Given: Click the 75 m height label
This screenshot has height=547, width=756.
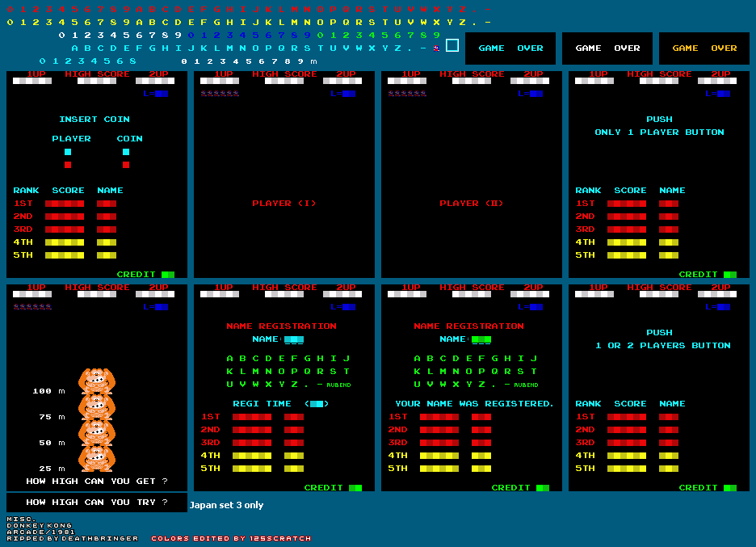Looking at the screenshot, I should (x=52, y=417).
